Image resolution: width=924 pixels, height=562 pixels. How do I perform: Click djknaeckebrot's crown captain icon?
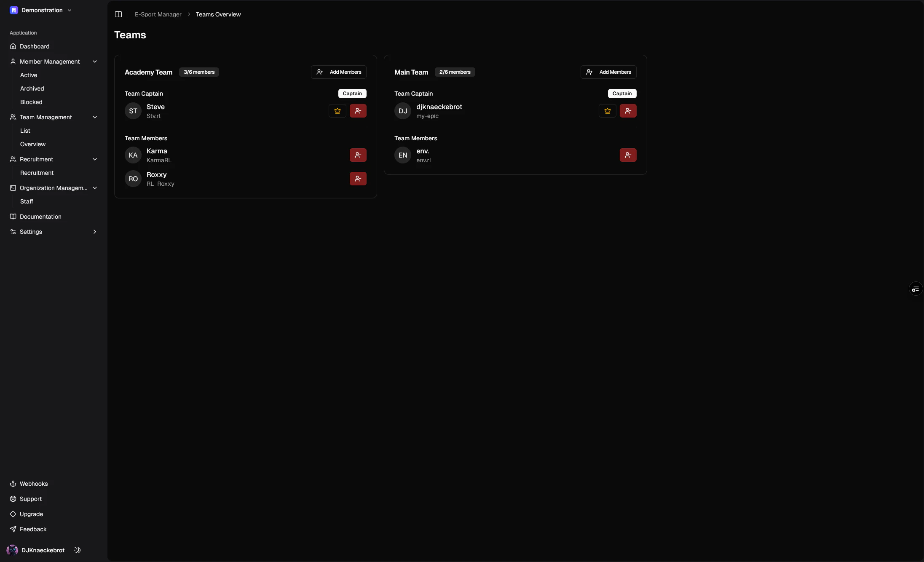tap(607, 111)
